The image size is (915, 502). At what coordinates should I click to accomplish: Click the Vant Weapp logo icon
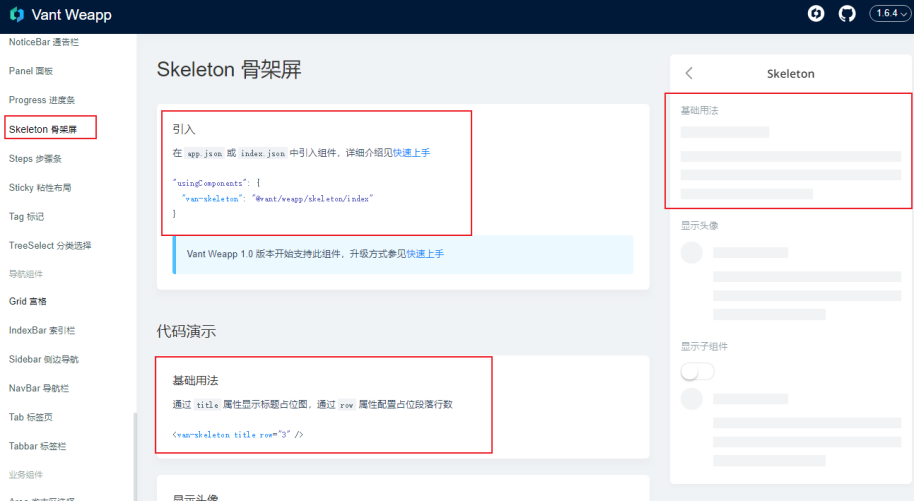[x=17, y=15]
